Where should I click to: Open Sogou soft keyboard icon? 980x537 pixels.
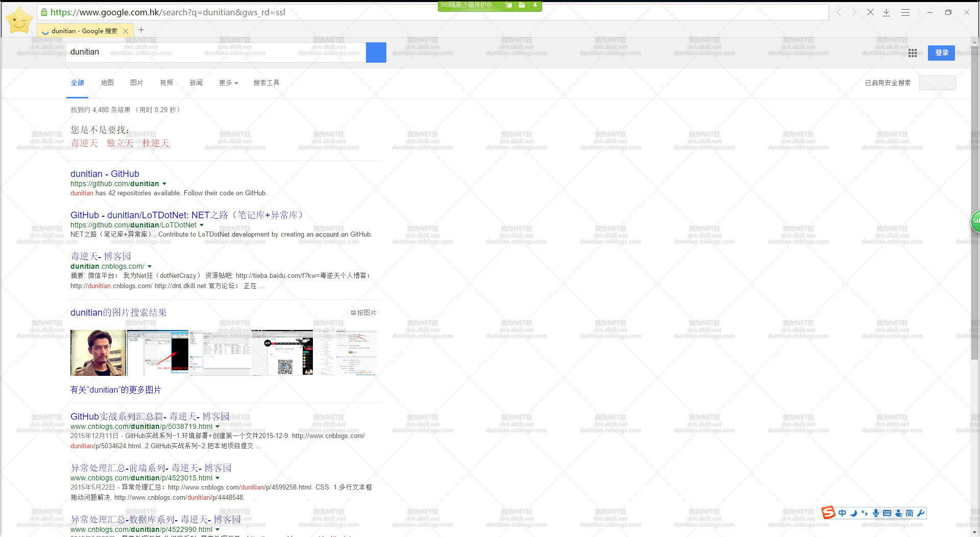pyautogui.click(x=887, y=513)
